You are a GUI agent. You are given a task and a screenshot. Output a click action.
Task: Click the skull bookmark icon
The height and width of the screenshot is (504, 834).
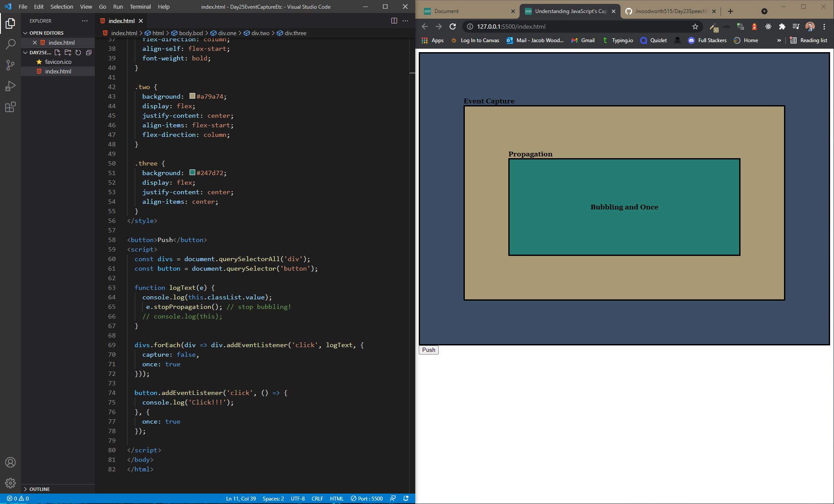(x=677, y=40)
